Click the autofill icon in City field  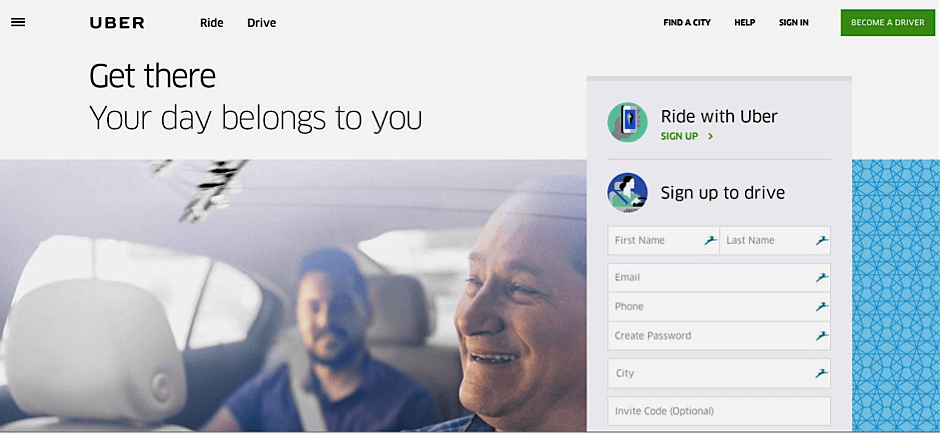click(x=822, y=373)
